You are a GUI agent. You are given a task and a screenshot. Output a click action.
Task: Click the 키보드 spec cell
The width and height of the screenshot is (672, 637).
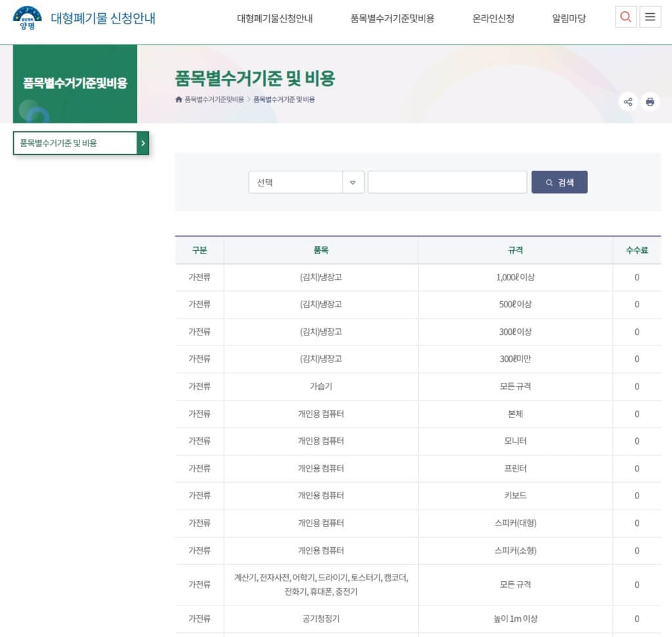515,495
